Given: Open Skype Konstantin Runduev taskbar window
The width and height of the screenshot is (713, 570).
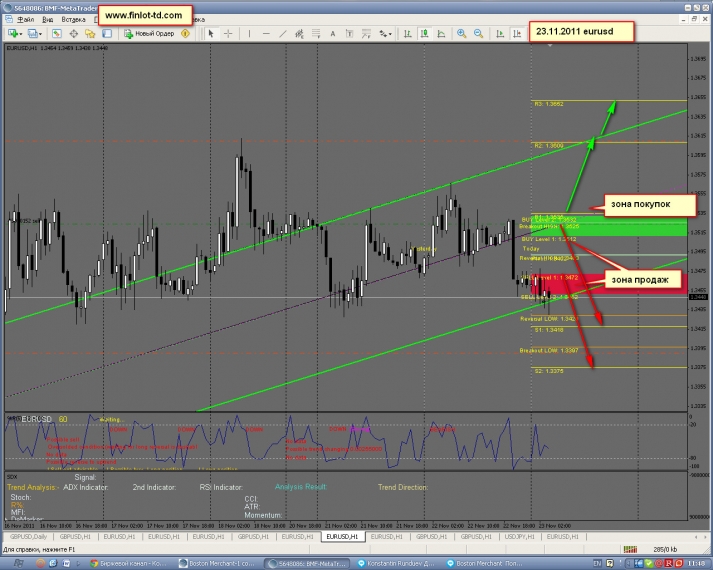Looking at the screenshot, I should pos(396,564).
